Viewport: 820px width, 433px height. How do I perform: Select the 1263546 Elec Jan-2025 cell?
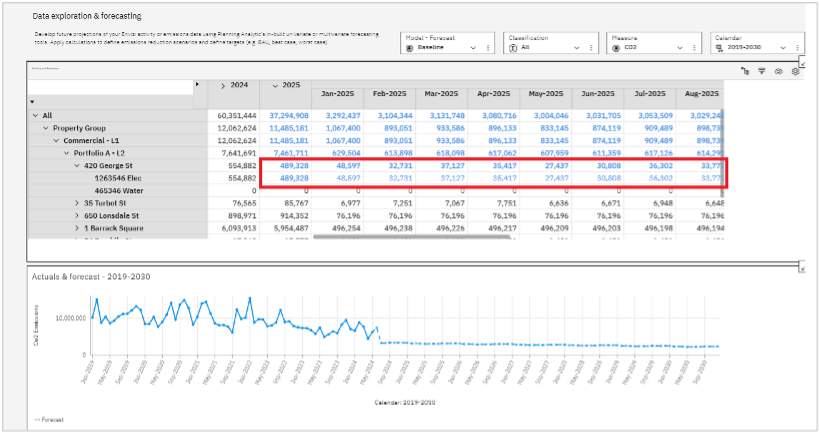(341, 178)
